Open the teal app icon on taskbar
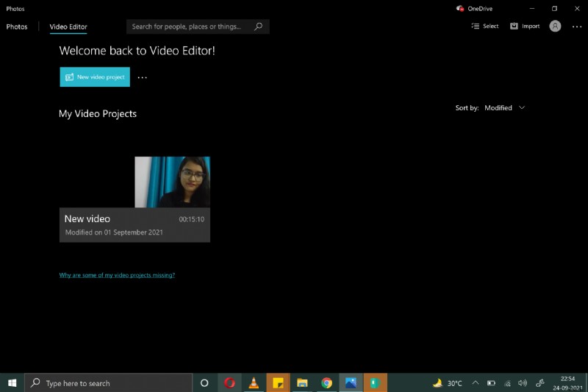 point(376,383)
